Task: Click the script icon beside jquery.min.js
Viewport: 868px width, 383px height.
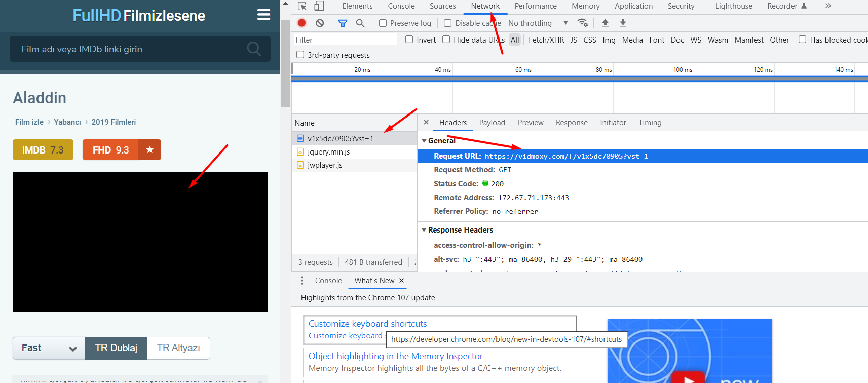Action: click(x=300, y=151)
